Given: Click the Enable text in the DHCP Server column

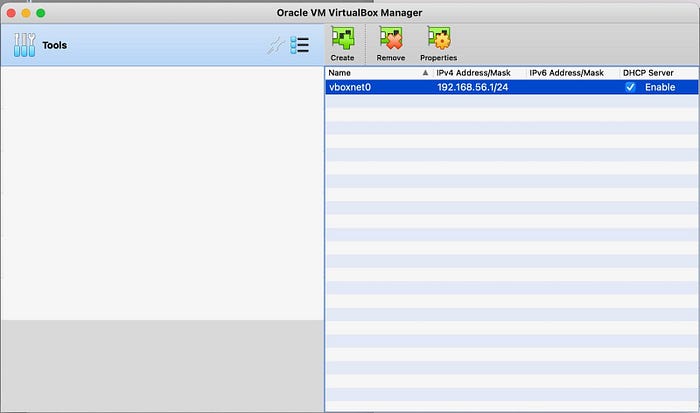Looking at the screenshot, I should tap(660, 87).
